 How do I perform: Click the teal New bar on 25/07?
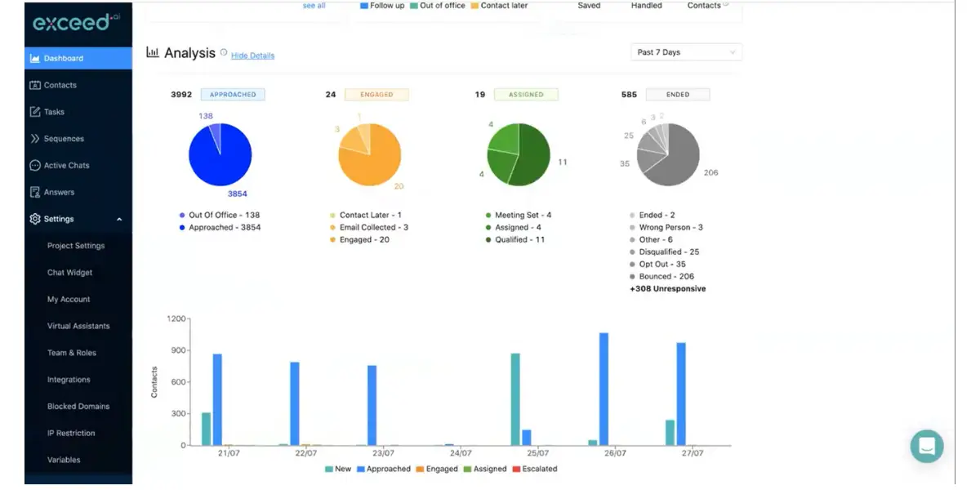pyautogui.click(x=515, y=399)
